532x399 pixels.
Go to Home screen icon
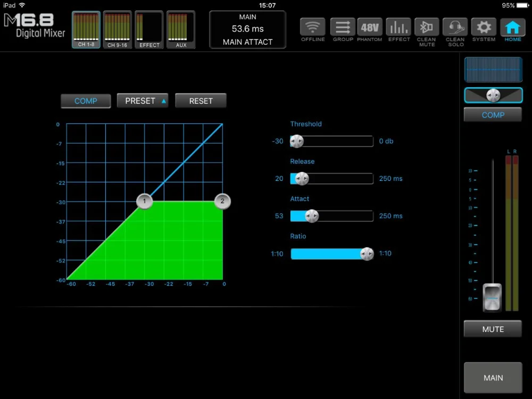(513, 27)
